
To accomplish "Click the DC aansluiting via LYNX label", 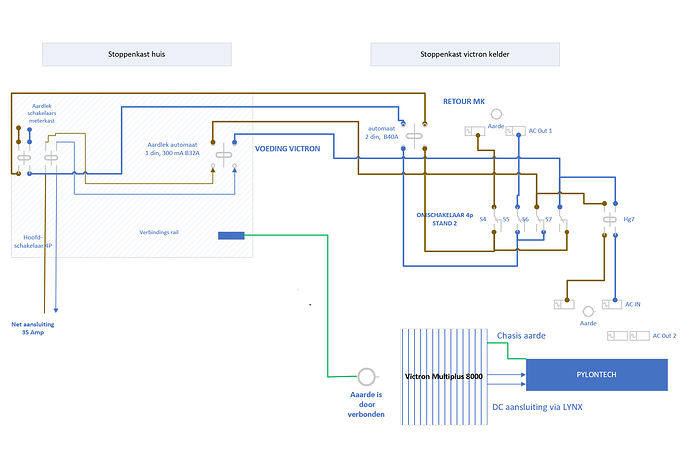I will pos(537,407).
